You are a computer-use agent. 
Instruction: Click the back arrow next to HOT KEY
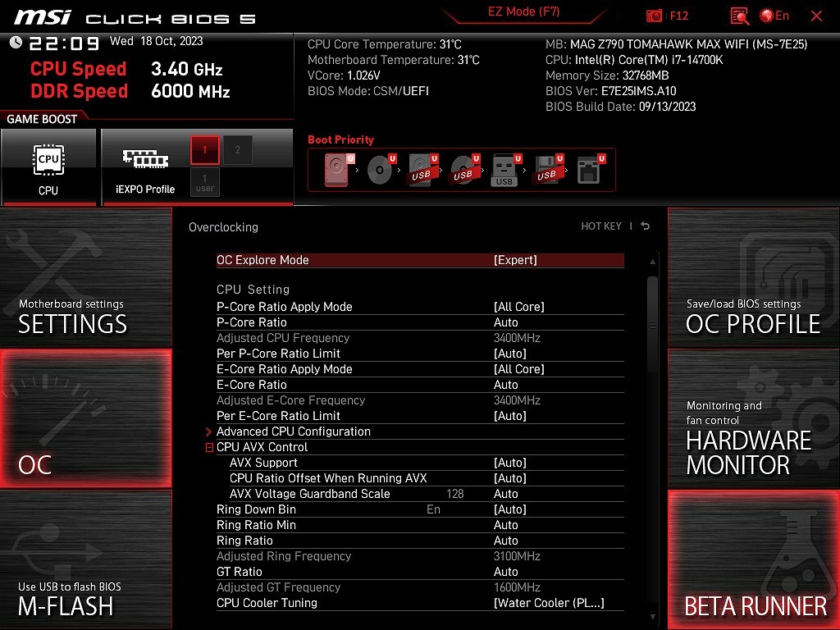[x=646, y=226]
